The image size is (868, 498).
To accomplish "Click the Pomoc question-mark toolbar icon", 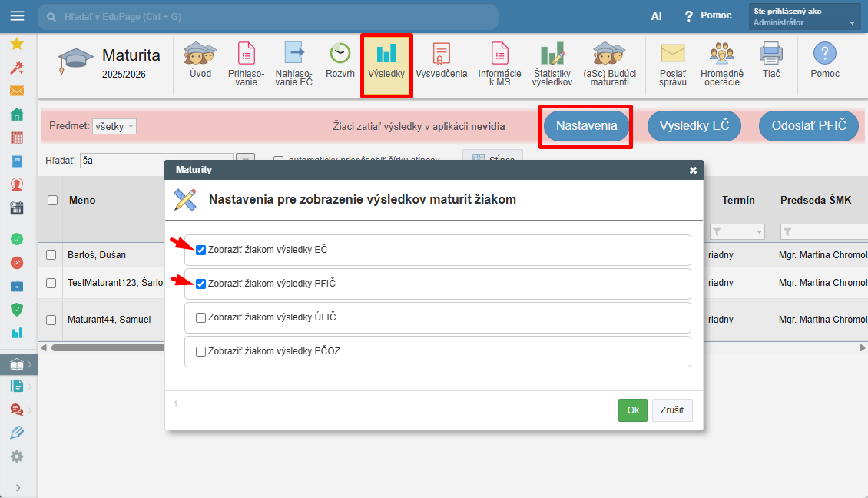I will (x=825, y=54).
